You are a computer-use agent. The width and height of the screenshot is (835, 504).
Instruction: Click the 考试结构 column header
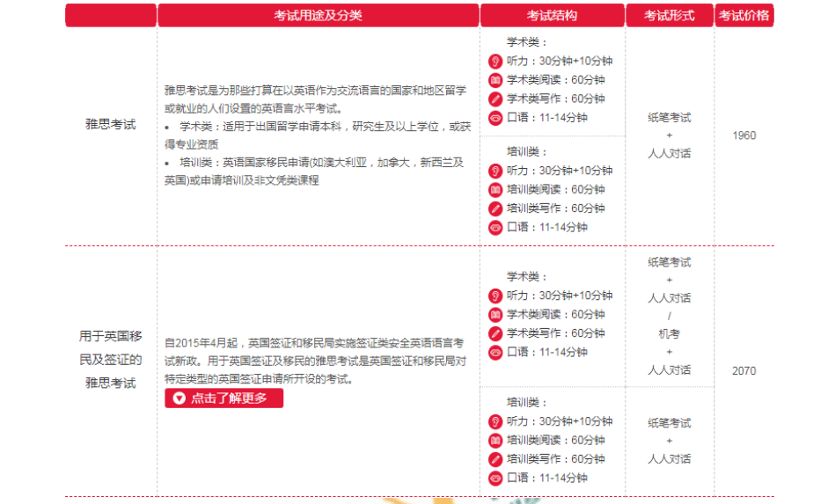(553, 15)
